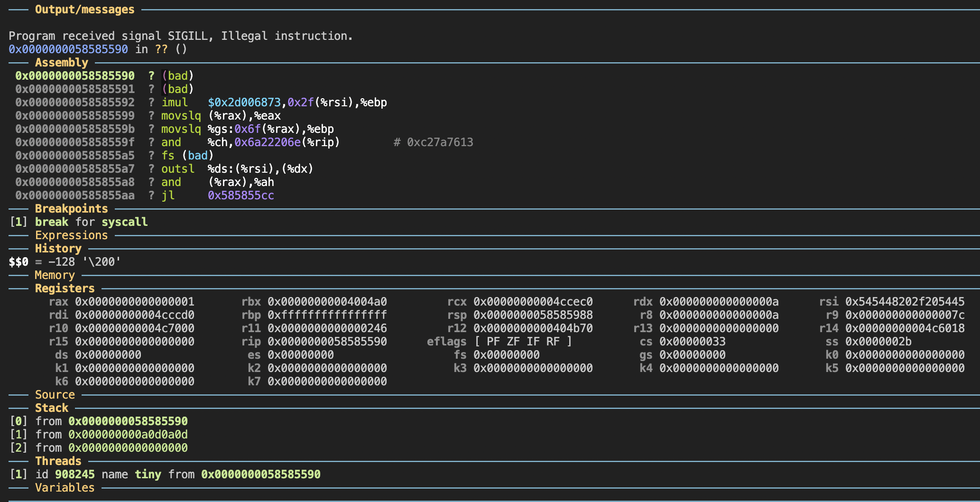Click the jl jump target 0x585855cc

click(240, 195)
